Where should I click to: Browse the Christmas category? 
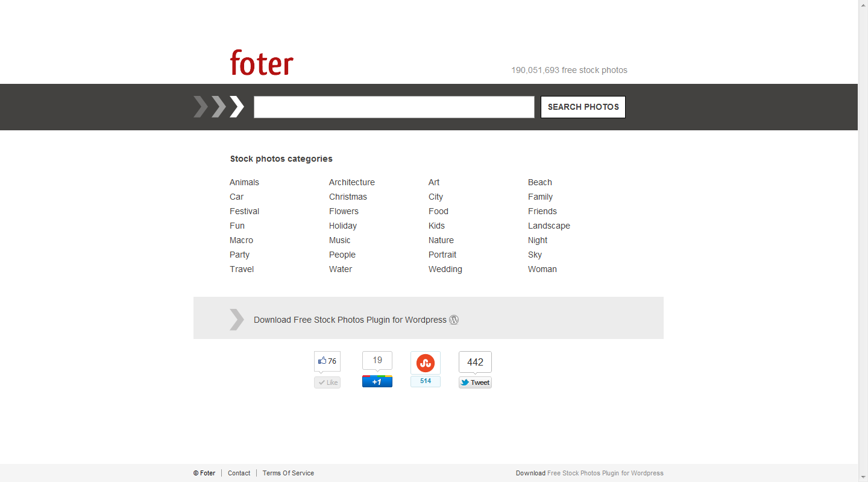pos(348,197)
